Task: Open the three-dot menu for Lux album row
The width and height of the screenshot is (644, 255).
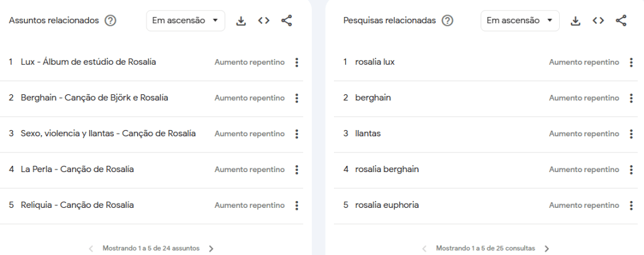Action: pyautogui.click(x=297, y=62)
